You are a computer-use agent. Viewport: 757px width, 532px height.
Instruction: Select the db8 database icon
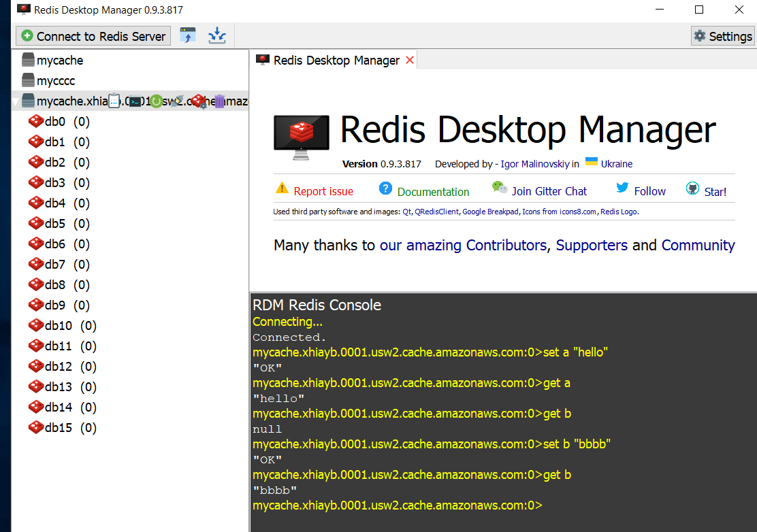[35, 284]
